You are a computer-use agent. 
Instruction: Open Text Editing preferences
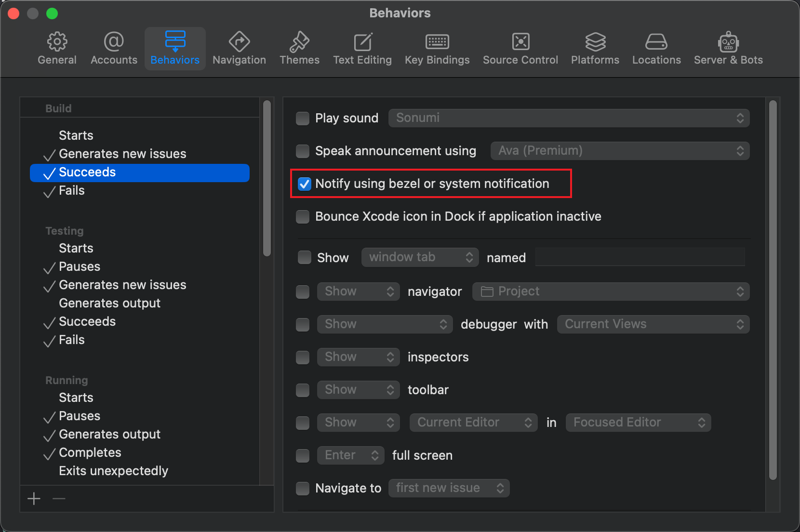pyautogui.click(x=362, y=48)
